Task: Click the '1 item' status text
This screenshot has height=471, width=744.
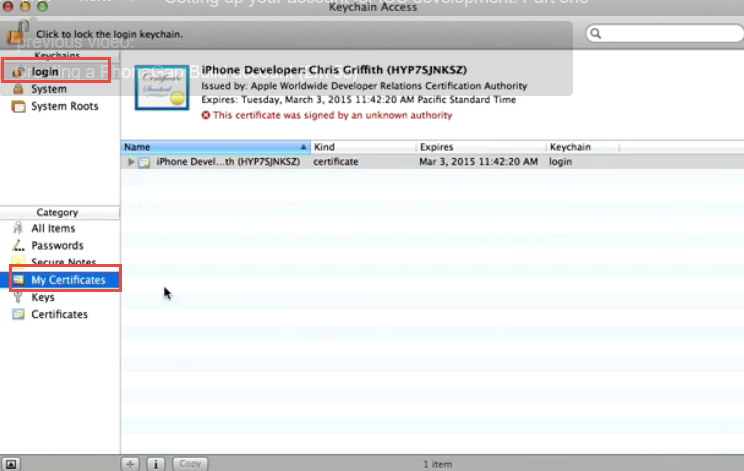Action: pyautogui.click(x=437, y=464)
